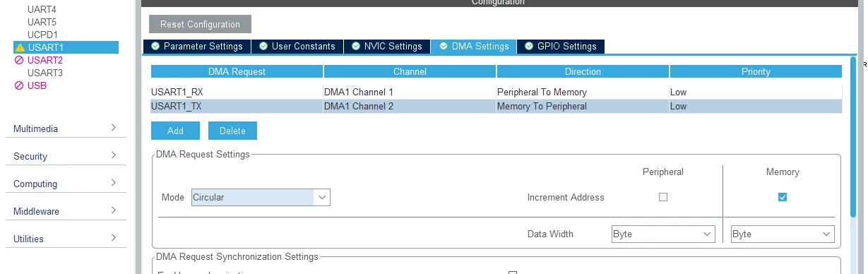Image resolution: width=868 pixels, height=274 pixels.
Task: Click the Priority column header
Action: pos(756,71)
